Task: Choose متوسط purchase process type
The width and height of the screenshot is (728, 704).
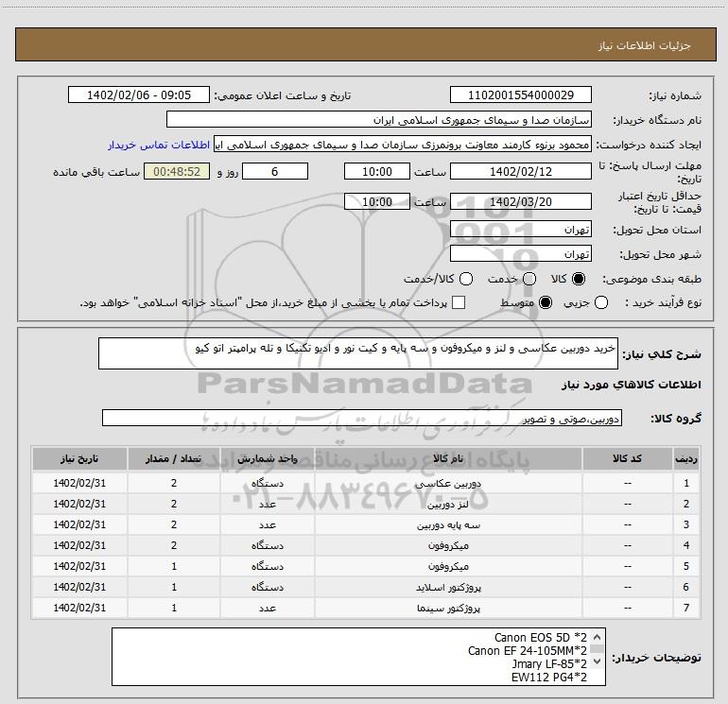Action: (546, 302)
